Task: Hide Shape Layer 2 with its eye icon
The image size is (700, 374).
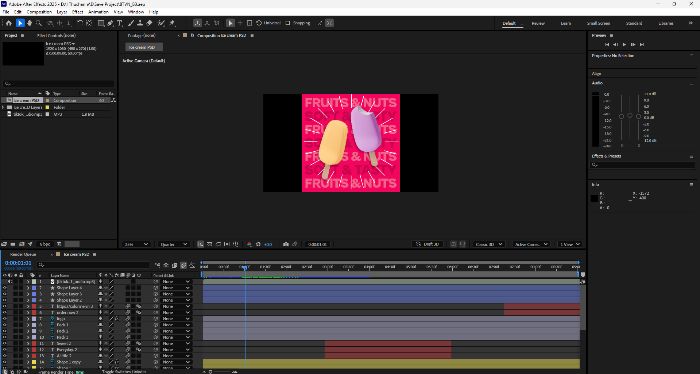Action: tap(4, 300)
